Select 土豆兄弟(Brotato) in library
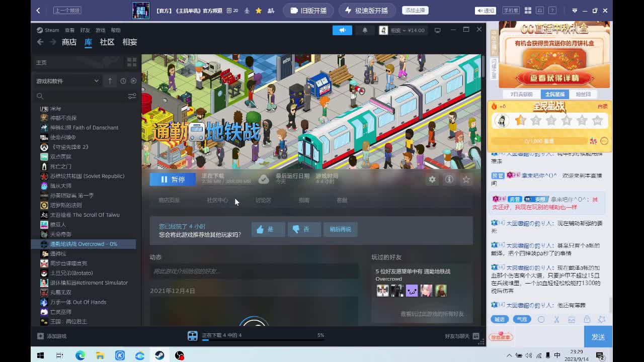 point(71,273)
